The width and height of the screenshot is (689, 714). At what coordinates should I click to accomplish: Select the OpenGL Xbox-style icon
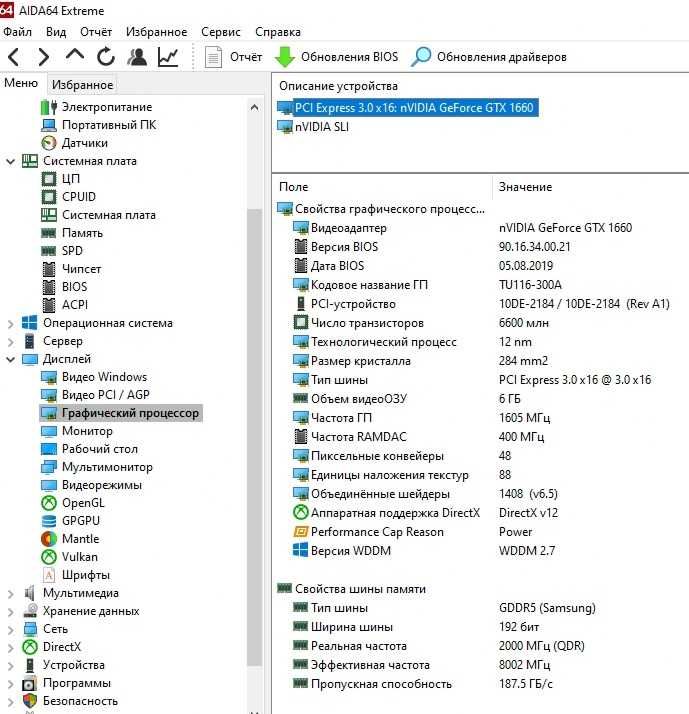click(x=49, y=503)
